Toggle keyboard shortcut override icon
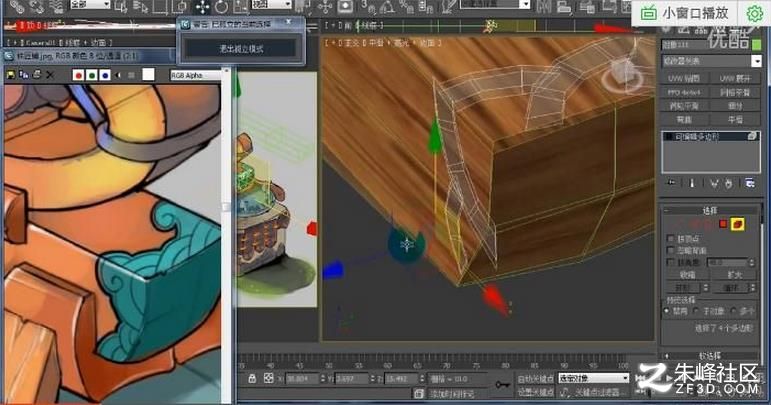The height and width of the screenshot is (405, 771). (345, 6)
